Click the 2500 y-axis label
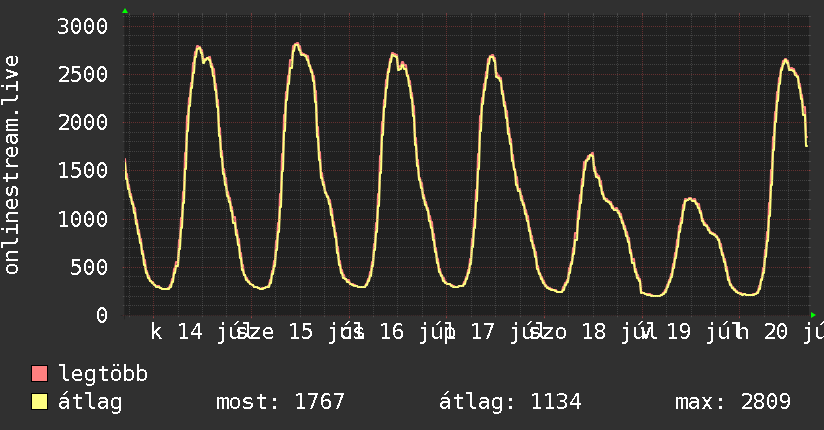Image resolution: width=824 pixels, height=430 pixels. 83,75
